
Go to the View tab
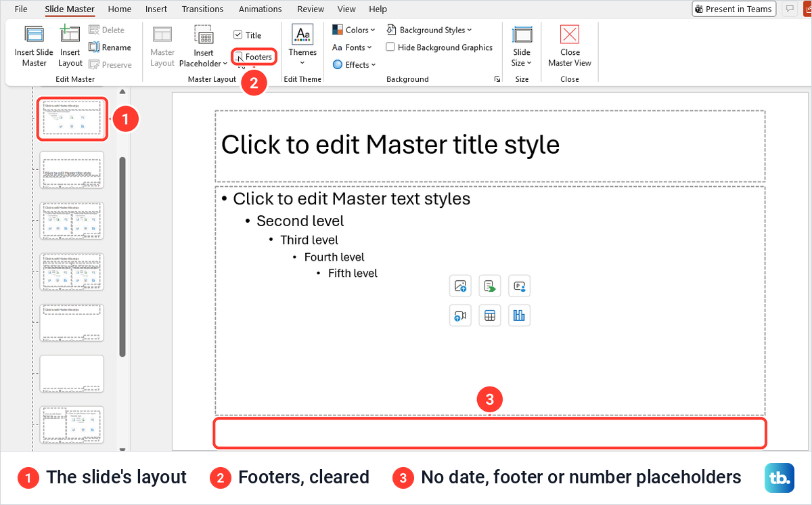click(x=346, y=9)
